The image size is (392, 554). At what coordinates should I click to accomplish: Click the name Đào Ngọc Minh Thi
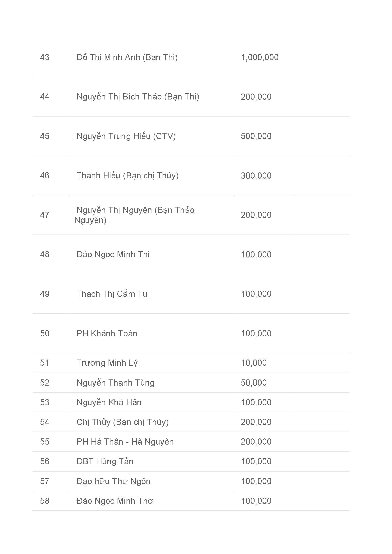(113, 254)
